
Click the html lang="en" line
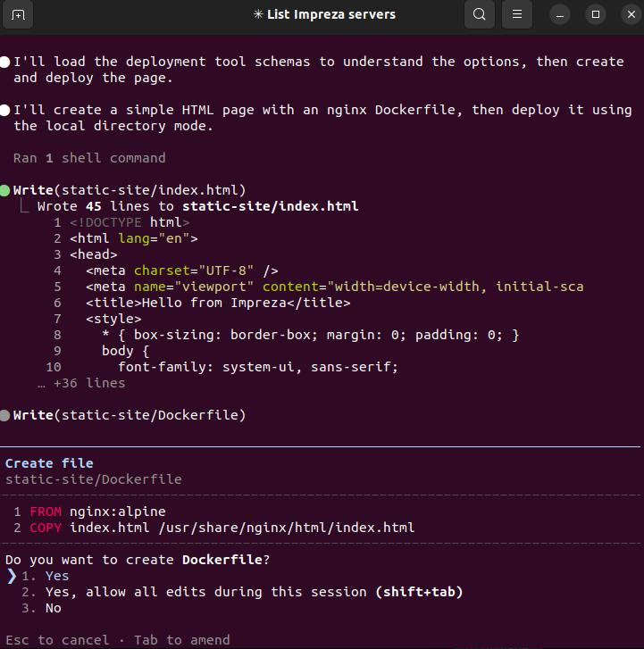click(134, 238)
